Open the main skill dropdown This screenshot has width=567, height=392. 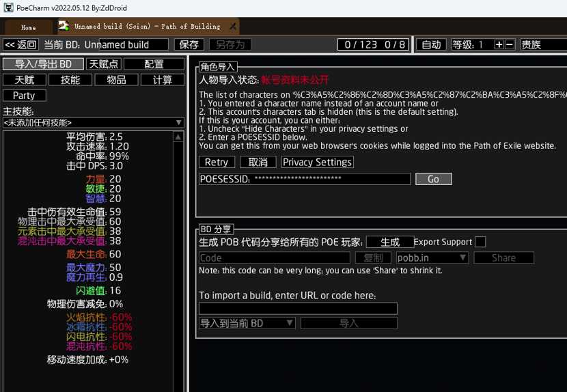[93, 122]
